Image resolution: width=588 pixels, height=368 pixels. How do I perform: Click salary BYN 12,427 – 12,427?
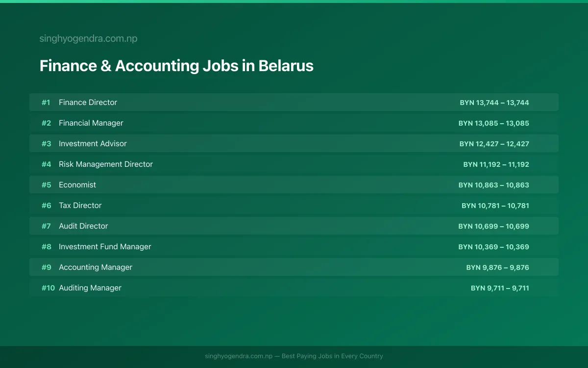tap(494, 144)
